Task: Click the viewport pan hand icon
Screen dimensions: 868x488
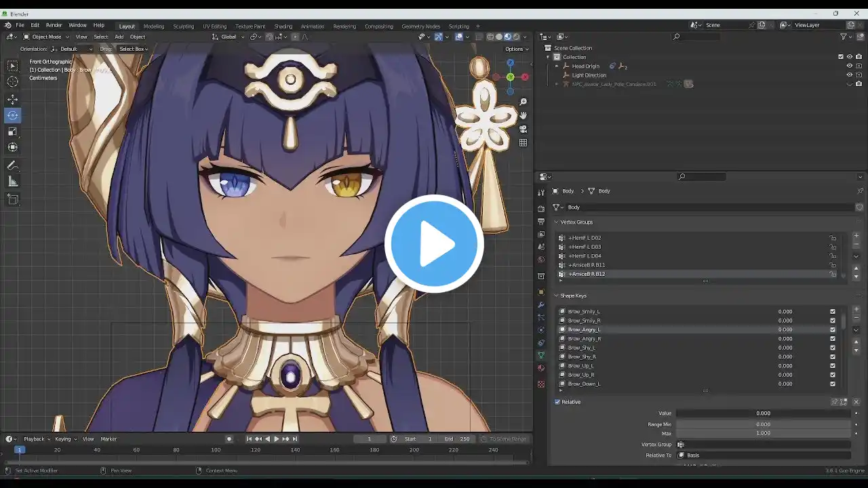Action: click(x=524, y=115)
